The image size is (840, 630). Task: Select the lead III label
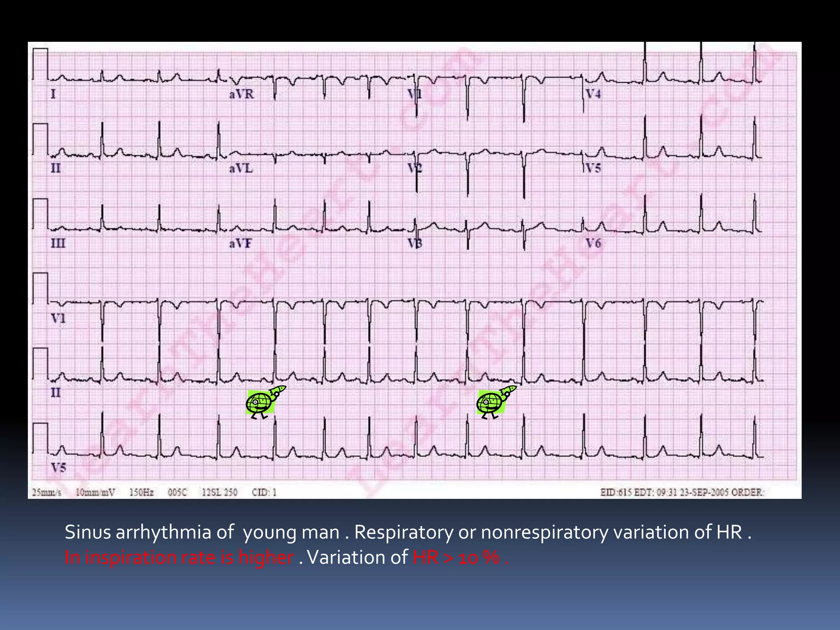pos(58,244)
